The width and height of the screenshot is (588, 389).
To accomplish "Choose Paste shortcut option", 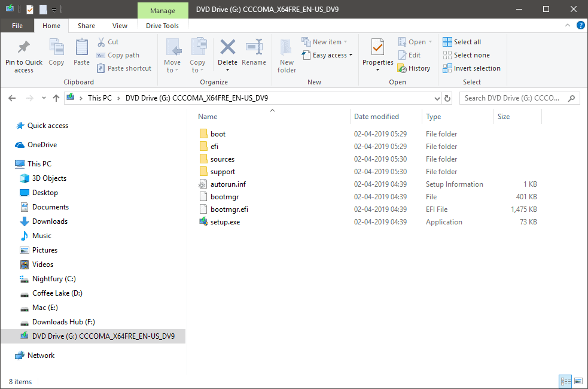I will 124,68.
